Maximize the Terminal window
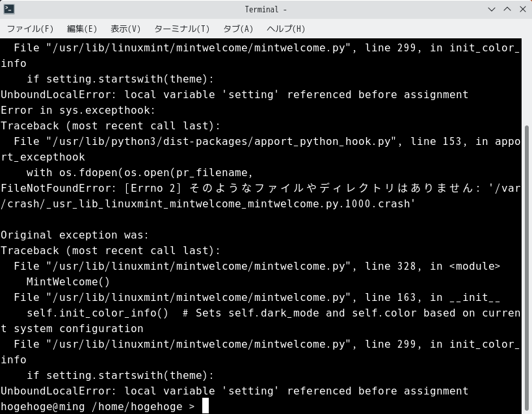The height and width of the screenshot is (414, 532). pos(507,9)
